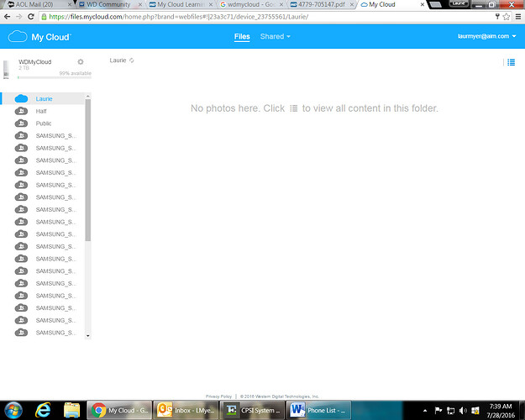Click the share list scrollbar down arrow

pos(87,336)
